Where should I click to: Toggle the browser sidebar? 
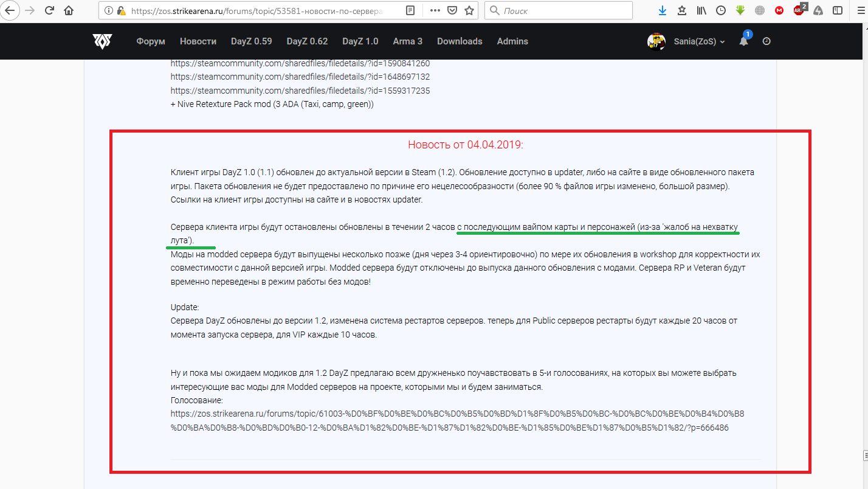pyautogui.click(x=838, y=10)
